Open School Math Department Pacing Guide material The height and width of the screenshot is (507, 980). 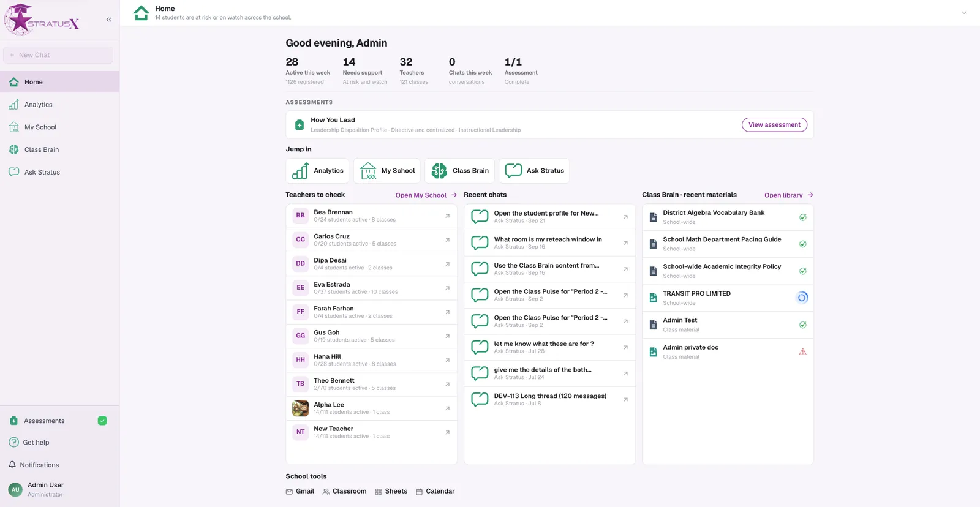click(x=728, y=244)
